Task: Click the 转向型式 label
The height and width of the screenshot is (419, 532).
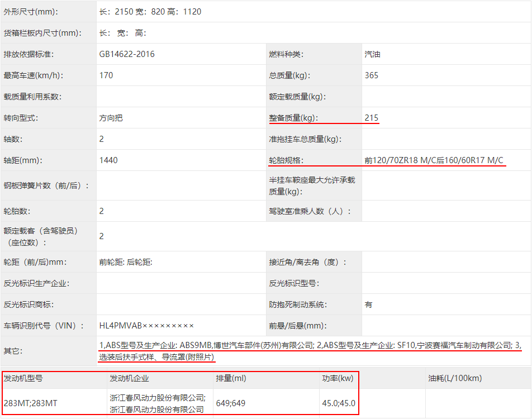Action: [x=21, y=118]
